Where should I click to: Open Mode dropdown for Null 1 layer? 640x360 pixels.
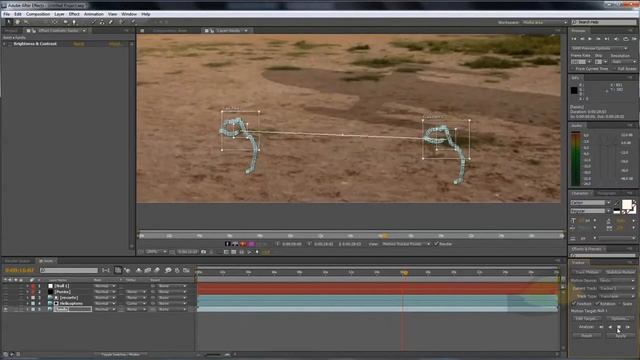(104, 286)
